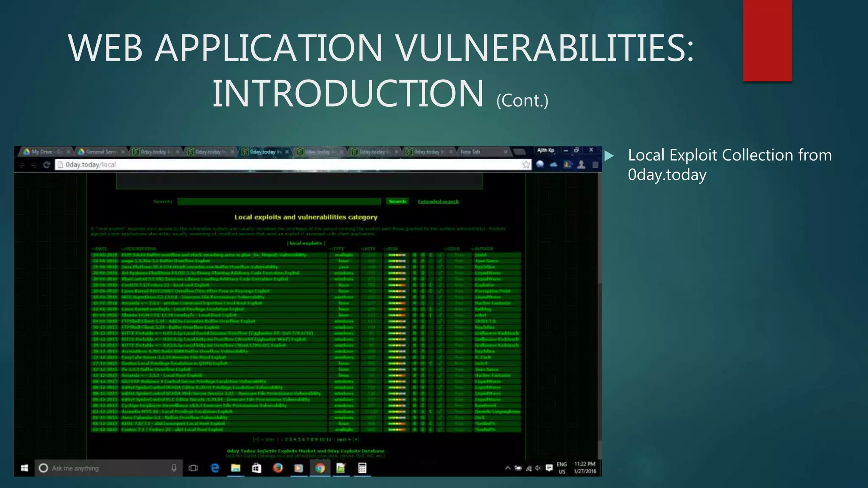Click the Cortana microphone icon

point(174,468)
